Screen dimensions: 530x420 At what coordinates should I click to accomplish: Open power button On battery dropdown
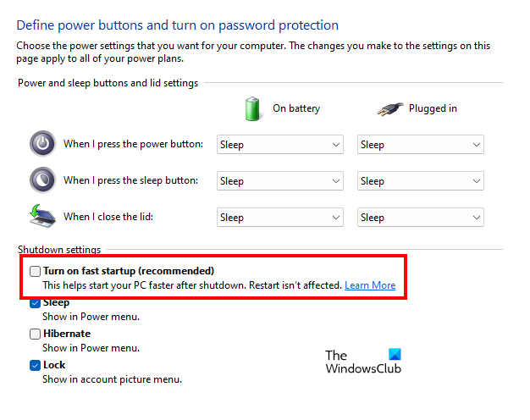point(280,145)
